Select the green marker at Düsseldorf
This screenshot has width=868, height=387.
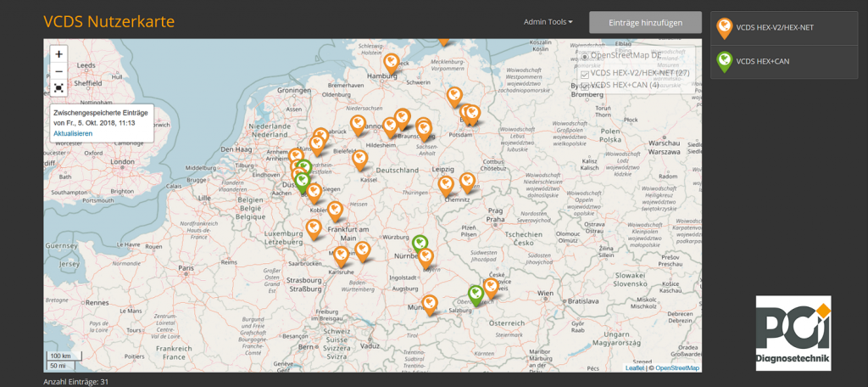[x=302, y=182]
